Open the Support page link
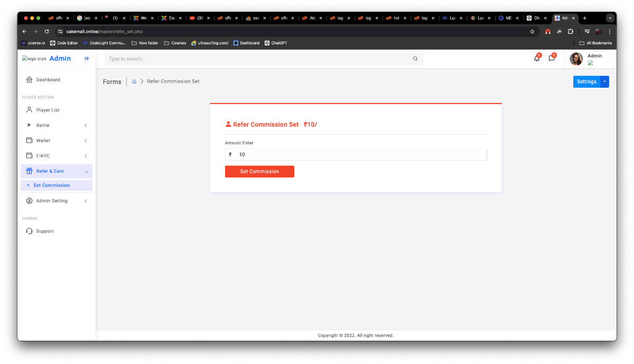Screen dimensions: 634x364 coord(45,231)
